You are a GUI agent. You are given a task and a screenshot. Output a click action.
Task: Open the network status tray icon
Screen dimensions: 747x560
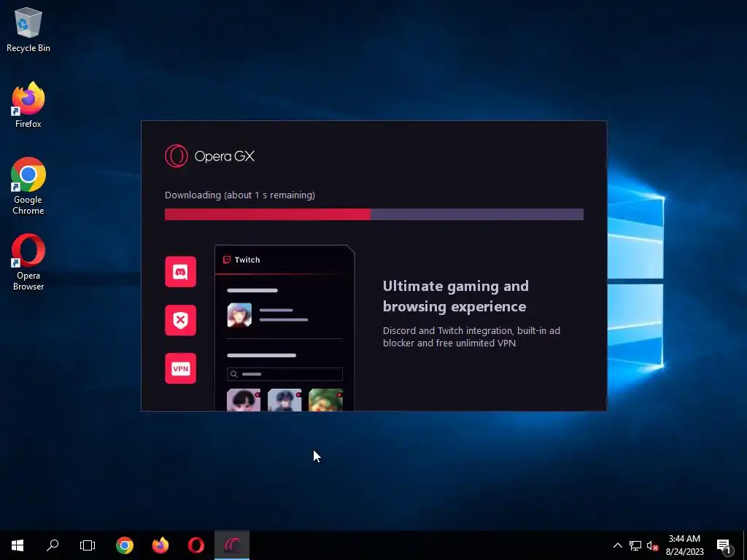[x=635, y=545]
